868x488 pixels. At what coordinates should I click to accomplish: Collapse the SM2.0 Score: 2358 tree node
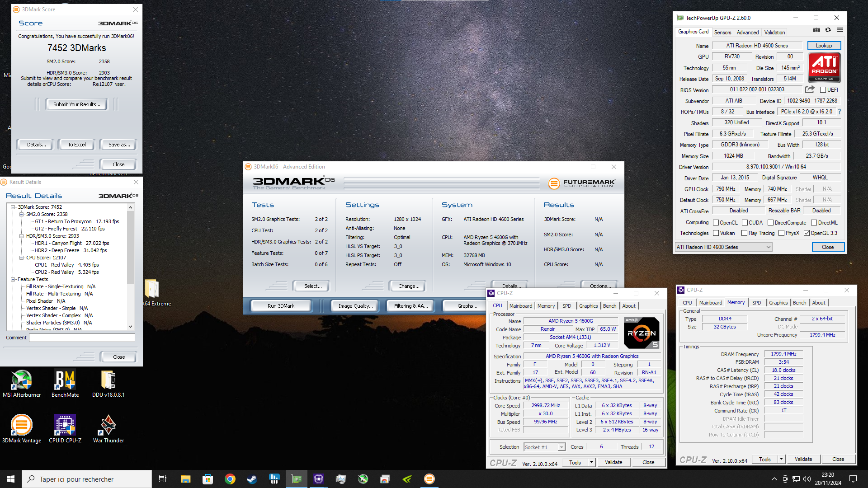(x=21, y=214)
